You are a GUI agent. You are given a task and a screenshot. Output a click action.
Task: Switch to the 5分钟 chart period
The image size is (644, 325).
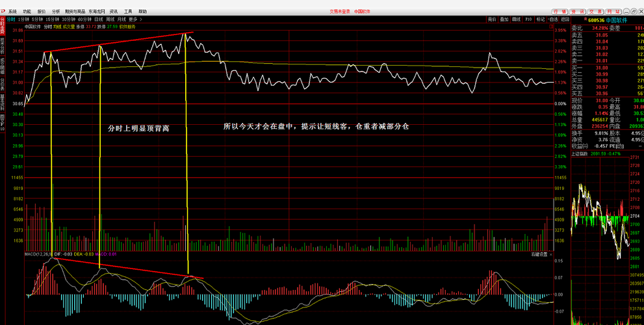tap(38, 19)
